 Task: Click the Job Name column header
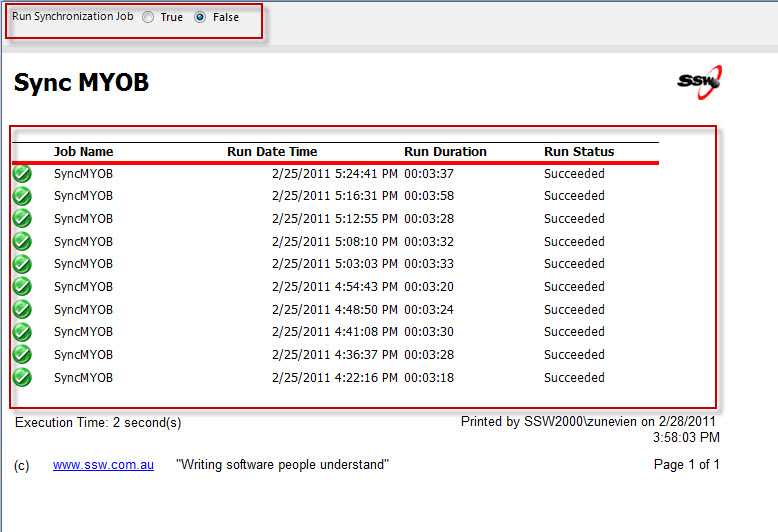[x=83, y=152]
